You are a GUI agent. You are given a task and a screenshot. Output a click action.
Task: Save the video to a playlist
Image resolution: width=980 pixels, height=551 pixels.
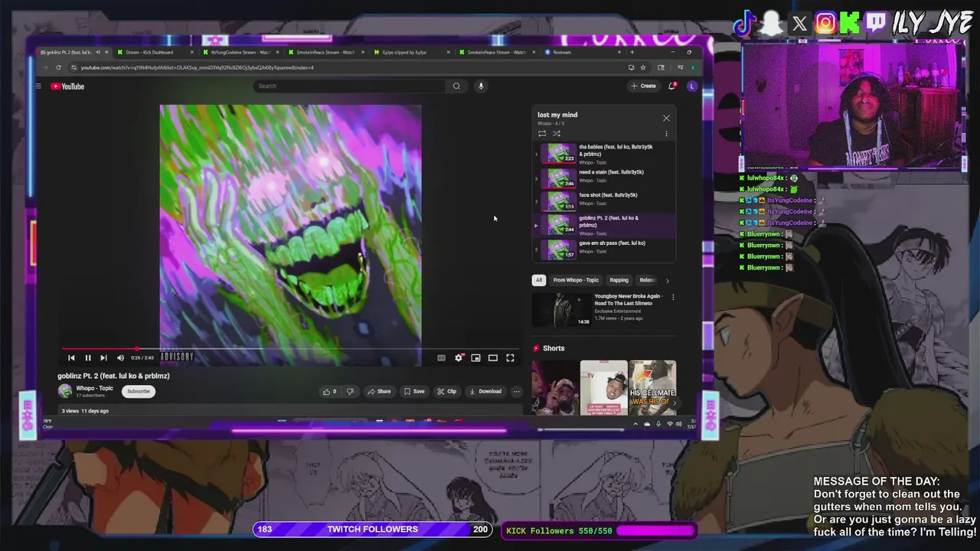tap(414, 391)
